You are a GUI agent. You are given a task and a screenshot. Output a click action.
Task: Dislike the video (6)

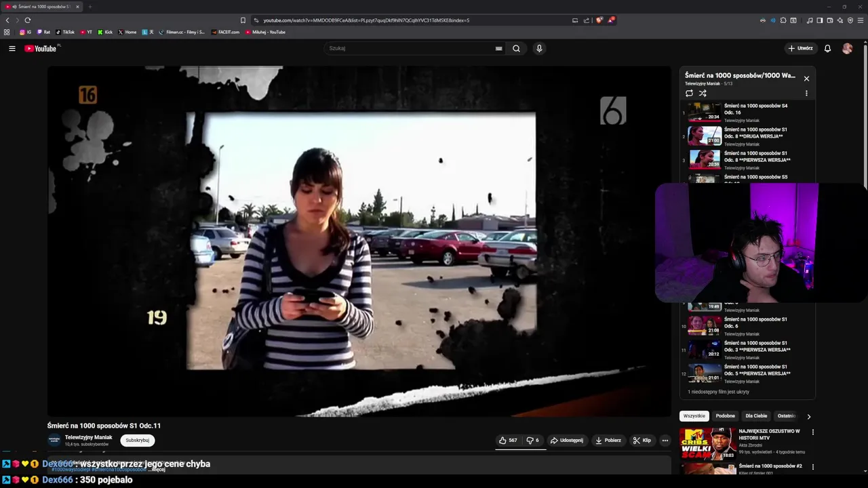coord(533,440)
